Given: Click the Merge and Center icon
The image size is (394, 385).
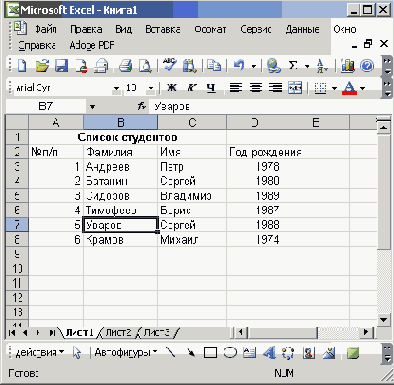Looking at the screenshot, I should click(295, 88).
